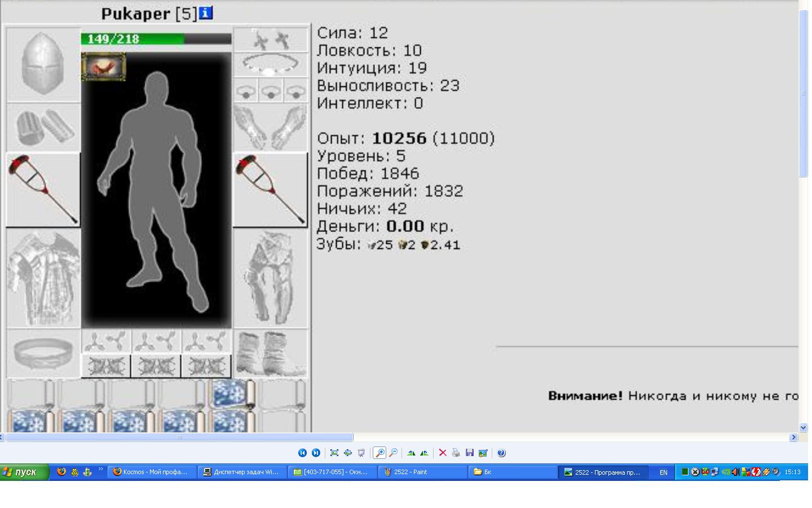This screenshot has width=812, height=508.
Task: Rotate the image counterclockwise
Action: (x=424, y=453)
